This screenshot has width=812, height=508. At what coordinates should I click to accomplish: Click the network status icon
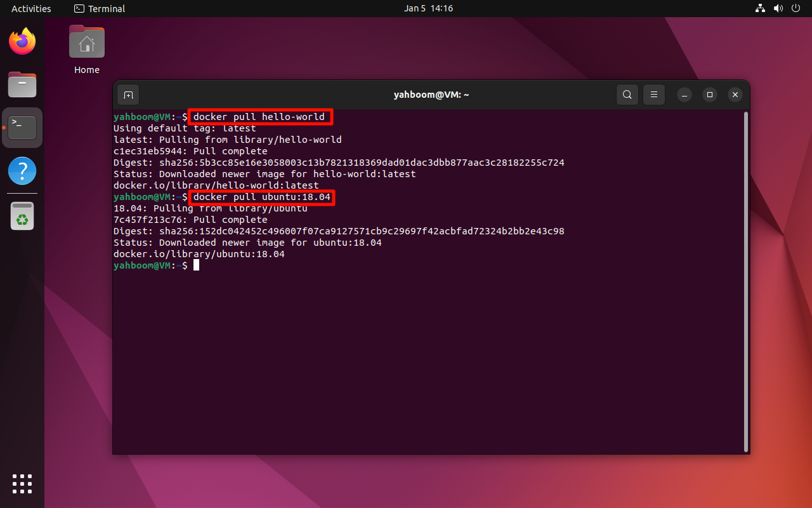click(x=761, y=8)
